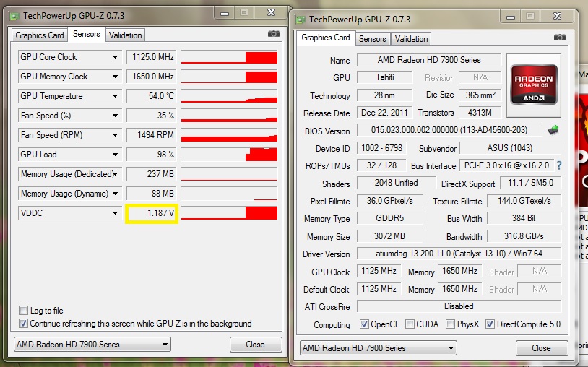Click the Name field AMD Radeon HD 7900 Series
The image size is (588, 367).
click(x=429, y=60)
